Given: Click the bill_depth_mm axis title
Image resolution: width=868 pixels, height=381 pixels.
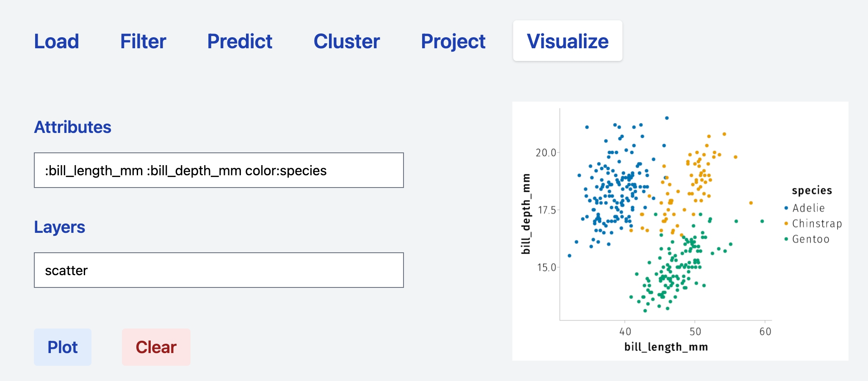Looking at the screenshot, I should click(526, 214).
